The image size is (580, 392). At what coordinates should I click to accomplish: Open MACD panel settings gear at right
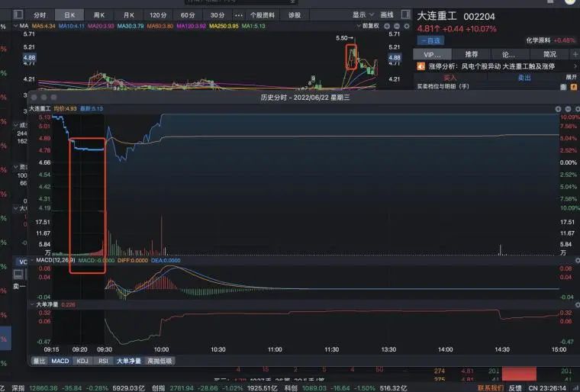(578, 261)
